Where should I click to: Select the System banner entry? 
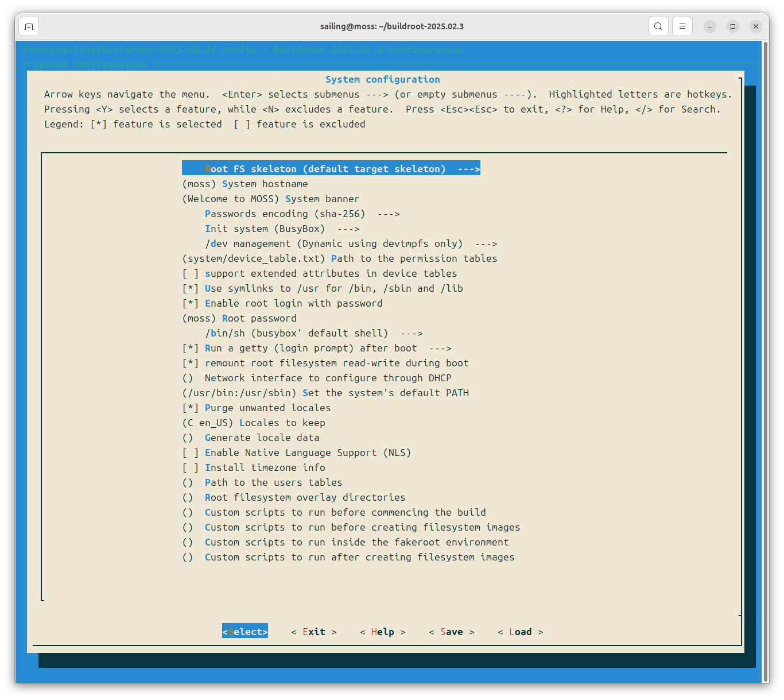click(270, 199)
